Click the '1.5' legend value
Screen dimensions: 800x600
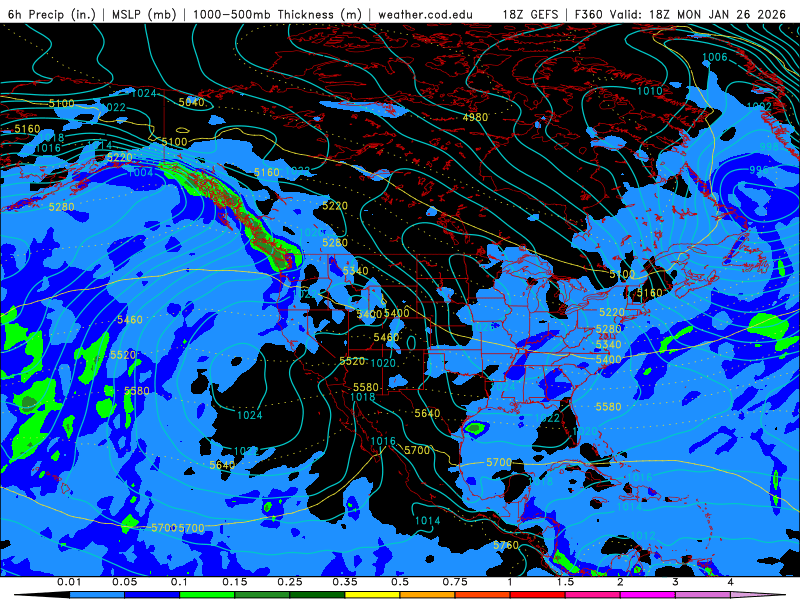pyautogui.click(x=565, y=582)
